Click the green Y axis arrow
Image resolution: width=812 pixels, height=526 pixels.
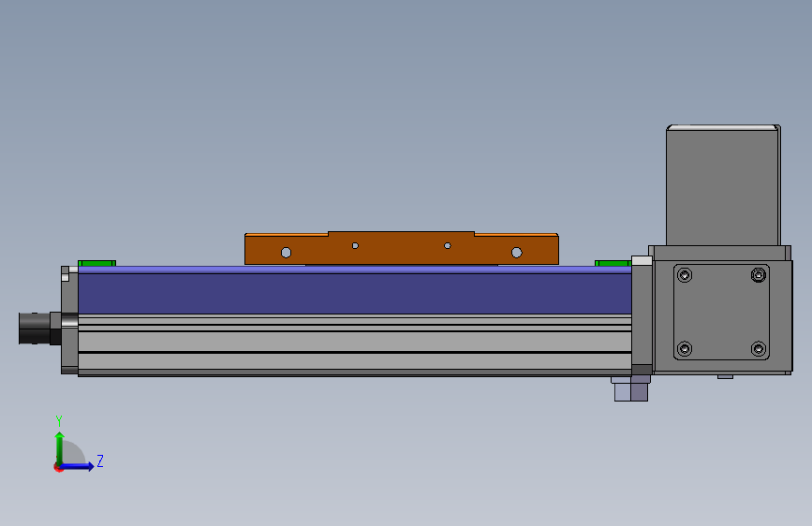(x=60, y=448)
